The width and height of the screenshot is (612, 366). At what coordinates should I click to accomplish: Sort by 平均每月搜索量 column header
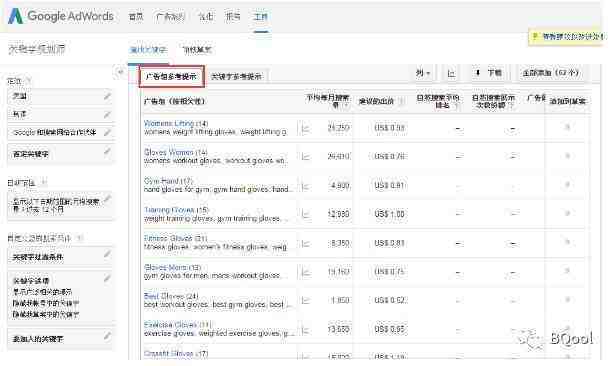click(327, 101)
